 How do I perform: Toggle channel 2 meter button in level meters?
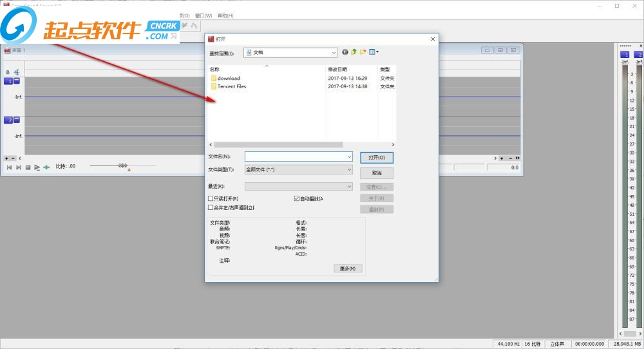[639, 55]
